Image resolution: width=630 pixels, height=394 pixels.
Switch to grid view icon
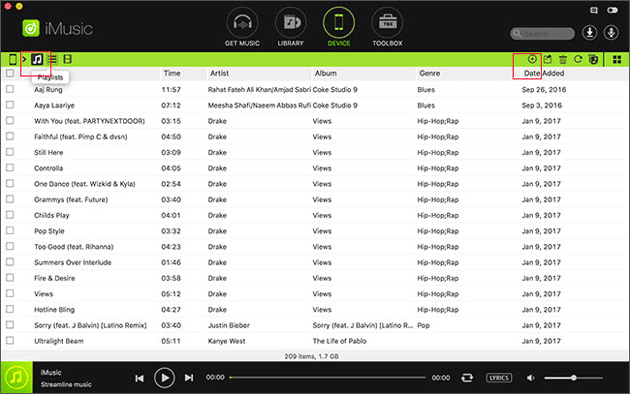point(617,60)
